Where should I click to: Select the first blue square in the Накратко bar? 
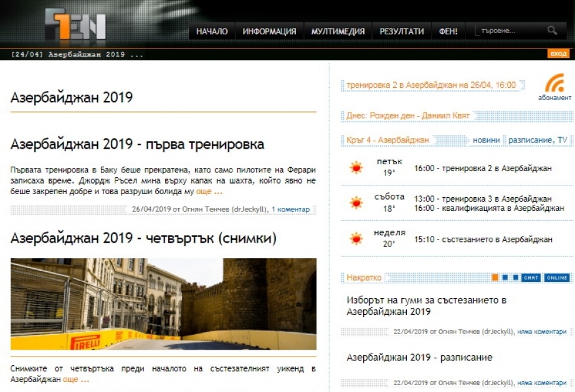click(505, 278)
